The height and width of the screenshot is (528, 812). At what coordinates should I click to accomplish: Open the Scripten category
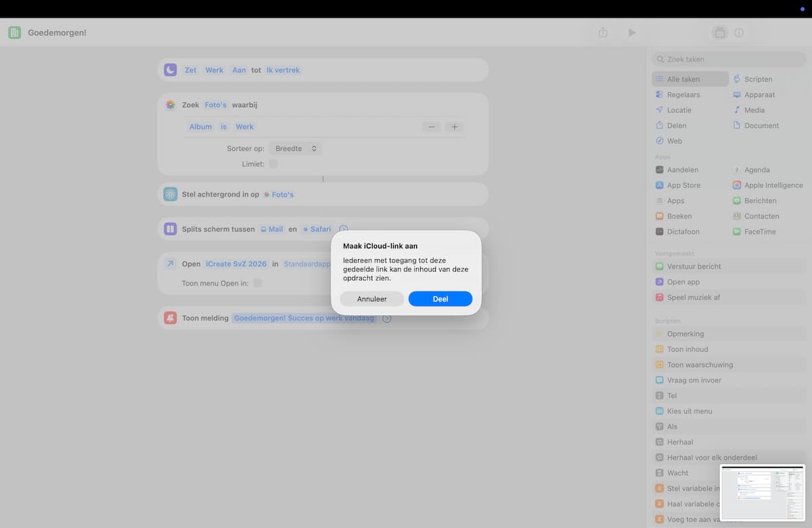(x=752, y=79)
